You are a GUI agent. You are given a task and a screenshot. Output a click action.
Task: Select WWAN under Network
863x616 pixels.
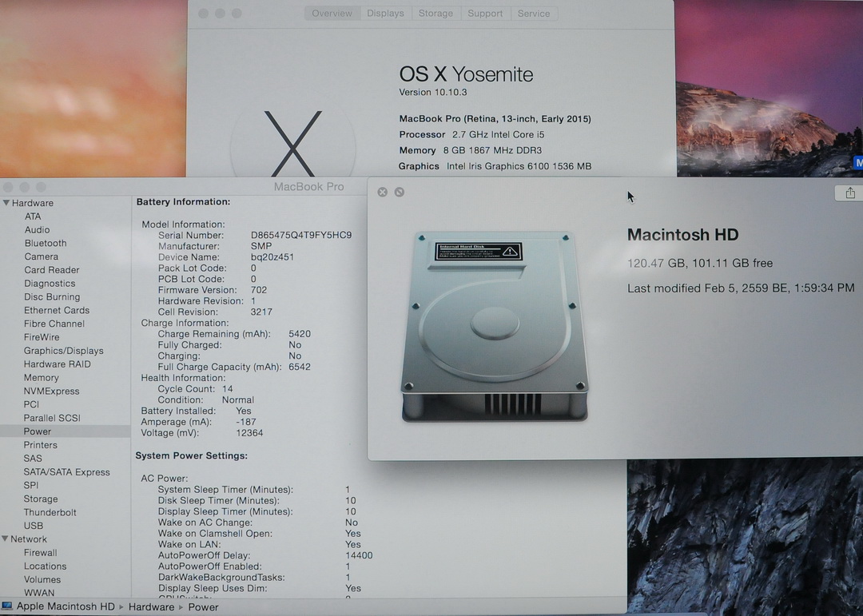tap(39, 593)
